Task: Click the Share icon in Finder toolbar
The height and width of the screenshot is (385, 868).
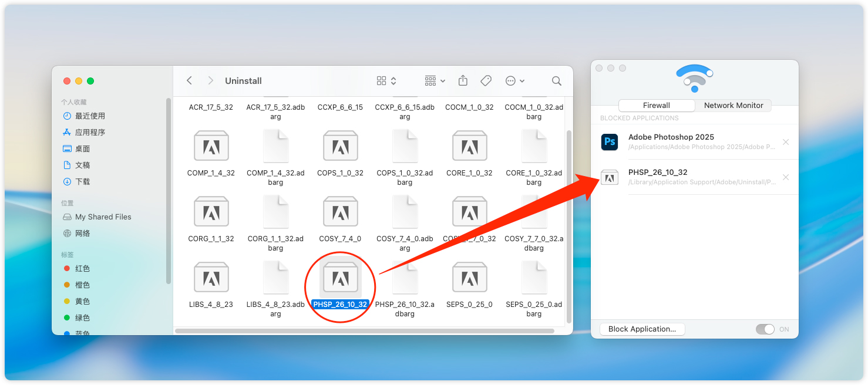Action: [x=463, y=81]
